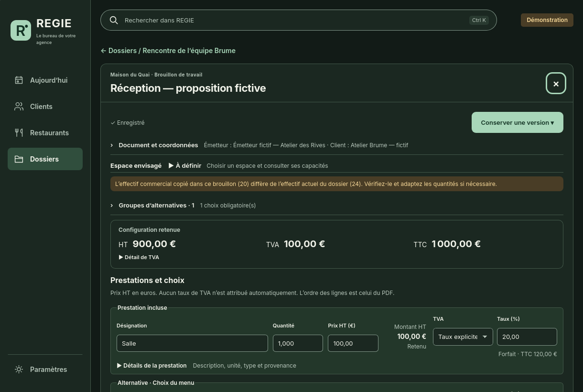583x392 pixels.
Task: Click the search magnifier icon
Action: coord(114,20)
